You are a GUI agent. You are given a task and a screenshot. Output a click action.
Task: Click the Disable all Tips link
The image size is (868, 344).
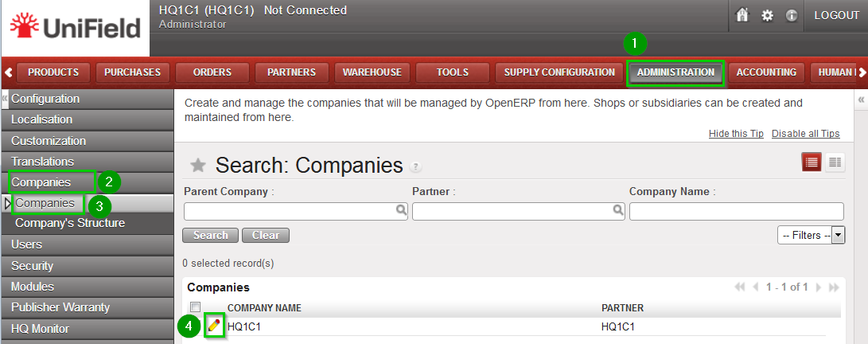point(805,134)
